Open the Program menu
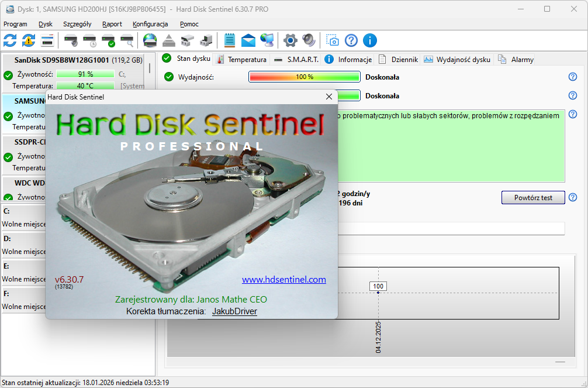This screenshot has width=588, height=388. [x=15, y=24]
